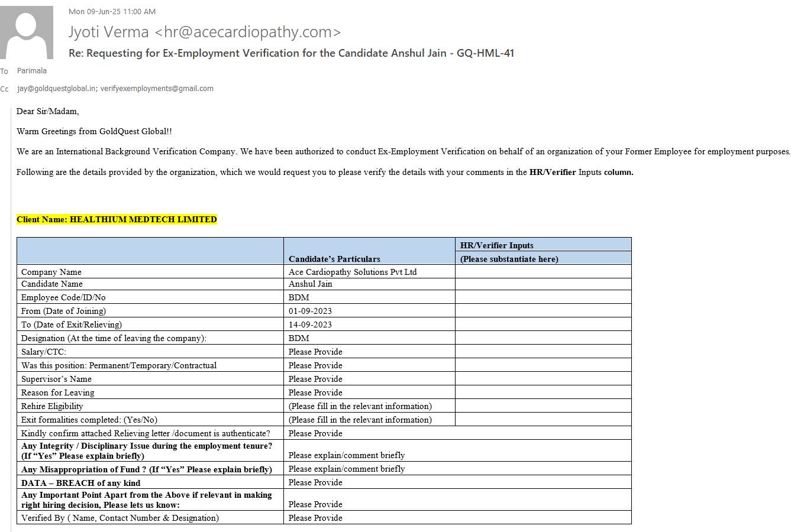Select the Verified By row label
The image size is (791, 532).
(120, 518)
